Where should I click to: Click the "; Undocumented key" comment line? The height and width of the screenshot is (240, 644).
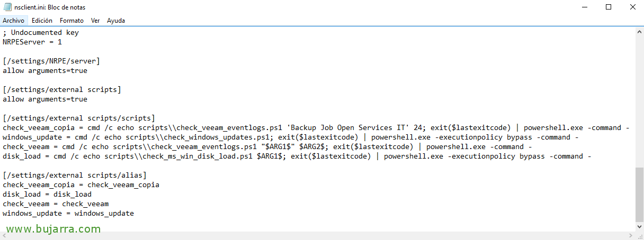tap(41, 32)
